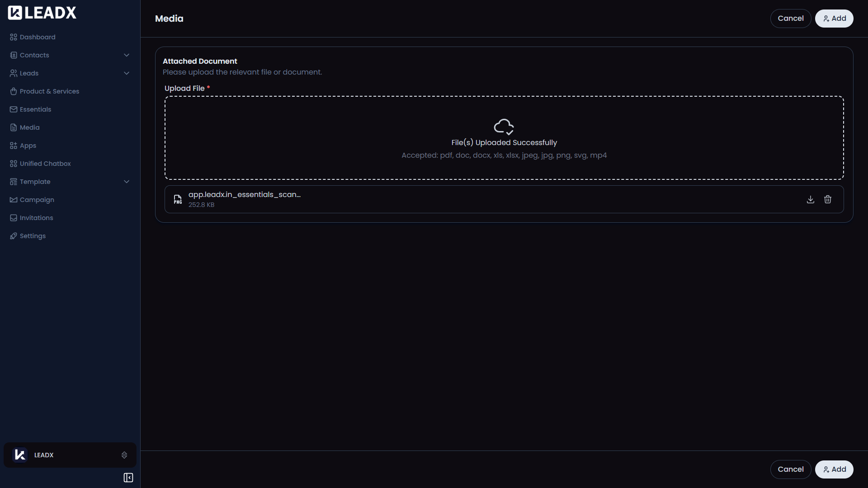The height and width of the screenshot is (488, 868).
Task: Delete the app.leadx.in_essentials_scan file
Action: 828,199
